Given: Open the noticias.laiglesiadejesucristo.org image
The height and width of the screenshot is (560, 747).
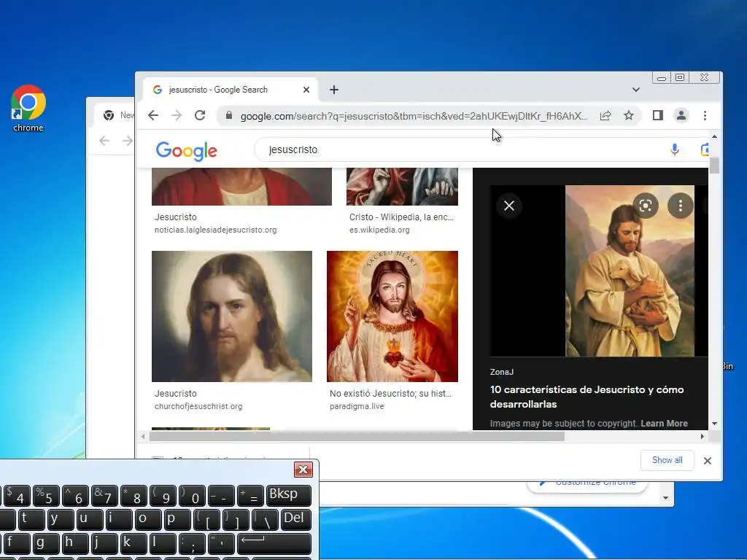Looking at the screenshot, I should pos(241,187).
